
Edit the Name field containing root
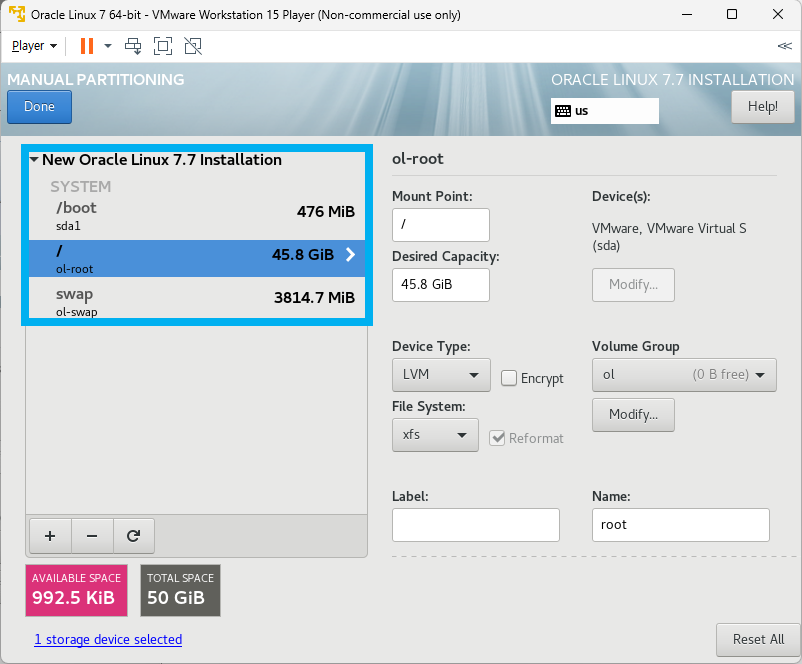[681, 525]
